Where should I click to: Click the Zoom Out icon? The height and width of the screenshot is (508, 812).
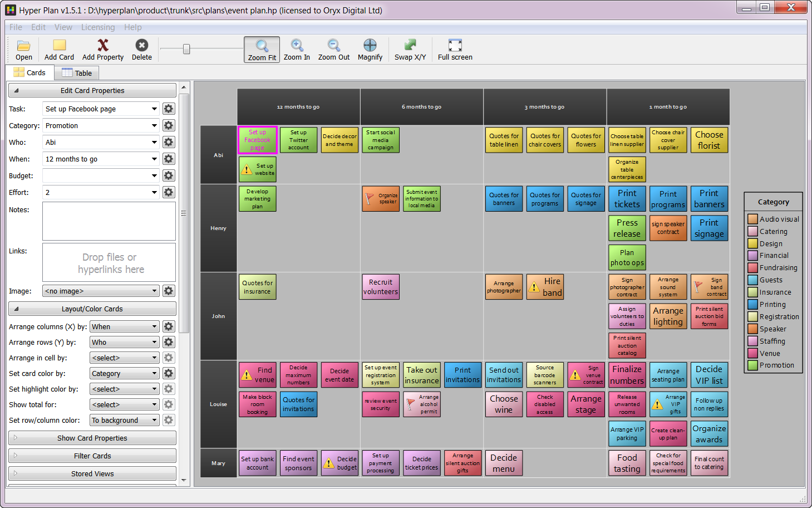point(333,46)
